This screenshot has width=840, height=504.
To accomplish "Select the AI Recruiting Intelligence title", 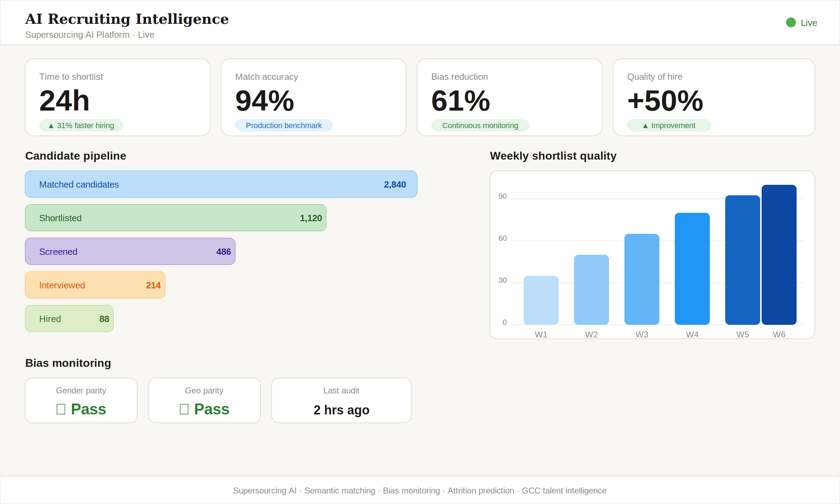I will (127, 19).
